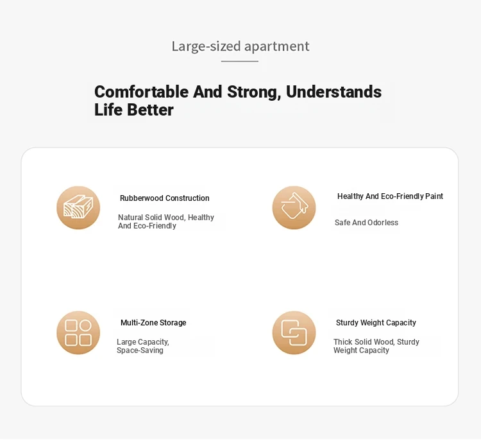Click the rubberwood lumber icon
The width and height of the screenshot is (481, 448).
click(x=78, y=207)
